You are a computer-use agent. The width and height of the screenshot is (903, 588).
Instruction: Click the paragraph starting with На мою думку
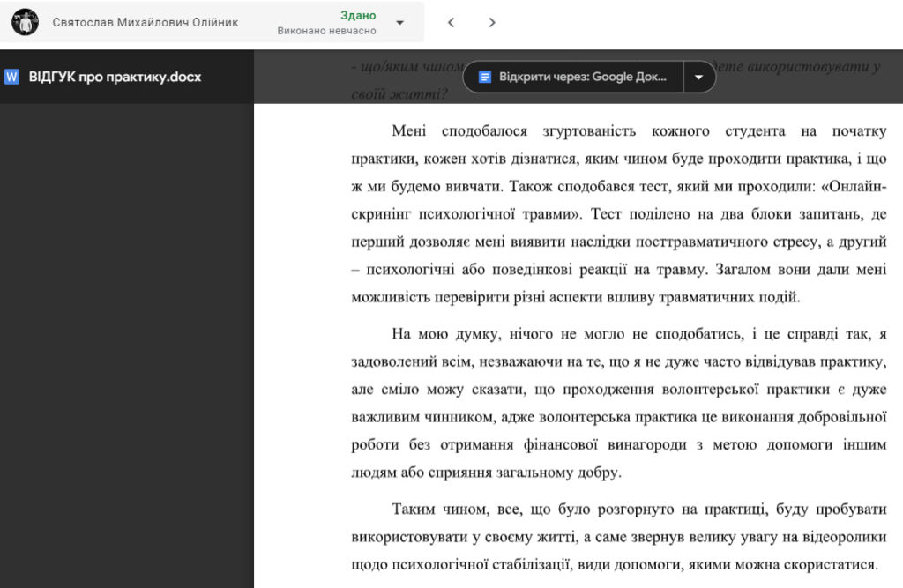click(617, 403)
